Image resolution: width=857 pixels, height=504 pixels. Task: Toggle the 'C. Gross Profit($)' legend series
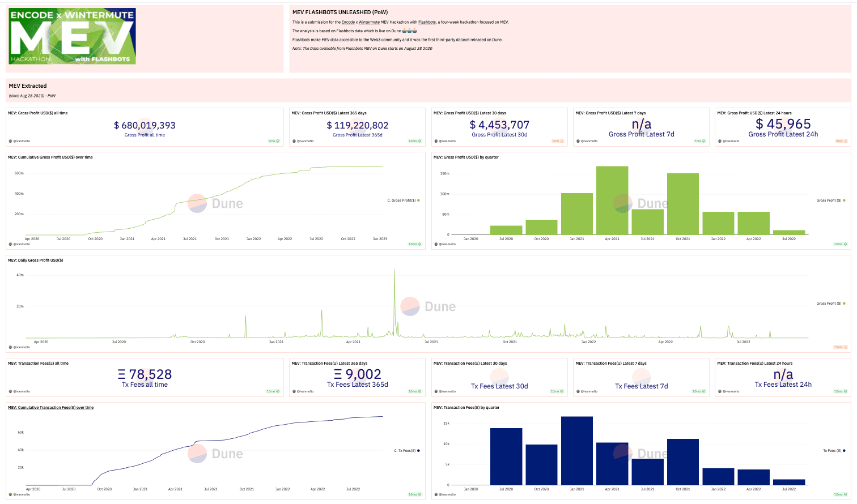[x=404, y=200]
